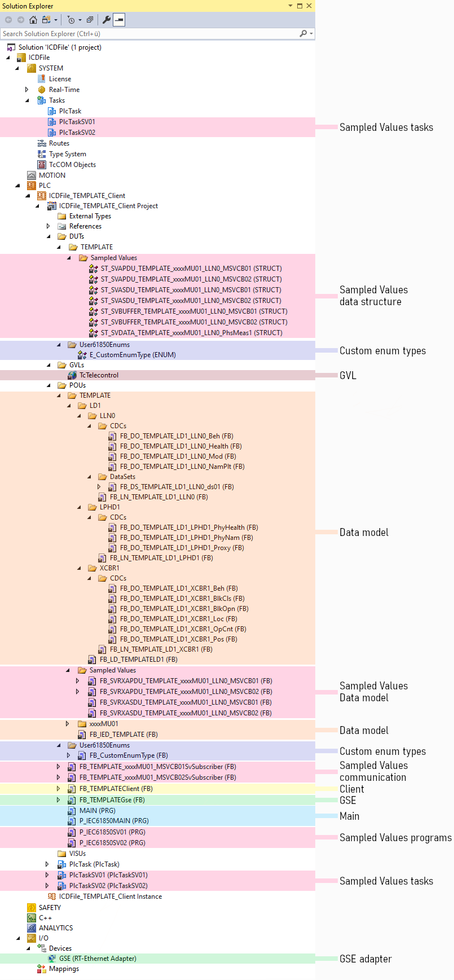Select ICDFile_TEMPLATE_Client Instance icon
The width and height of the screenshot is (454, 980).
pos(52,896)
